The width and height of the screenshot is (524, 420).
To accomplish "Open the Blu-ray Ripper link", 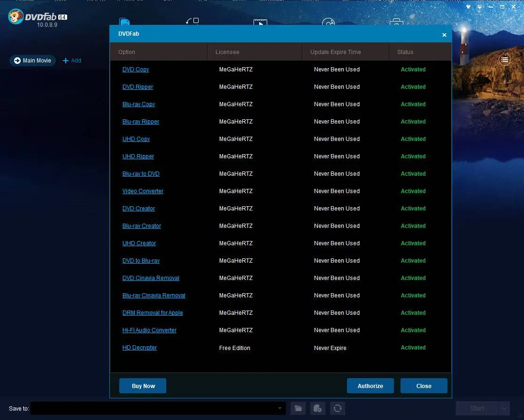I will (141, 122).
